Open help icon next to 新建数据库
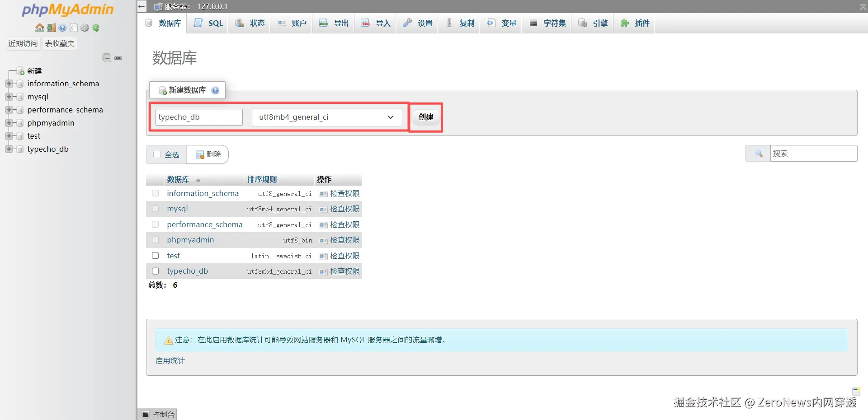Image resolution: width=868 pixels, height=420 pixels. tap(215, 90)
